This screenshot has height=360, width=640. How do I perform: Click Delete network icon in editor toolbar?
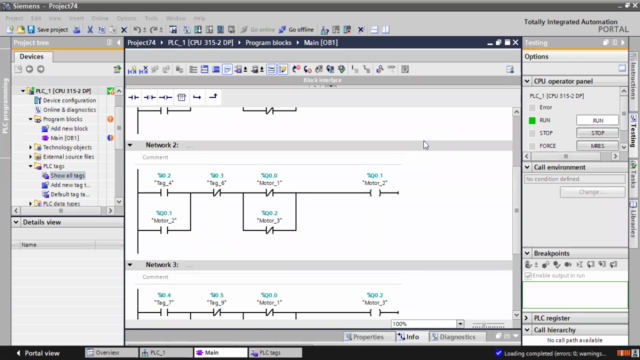point(143,69)
